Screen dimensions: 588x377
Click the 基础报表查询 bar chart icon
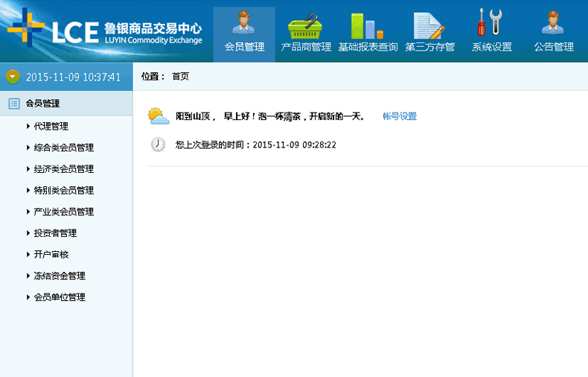point(367,26)
